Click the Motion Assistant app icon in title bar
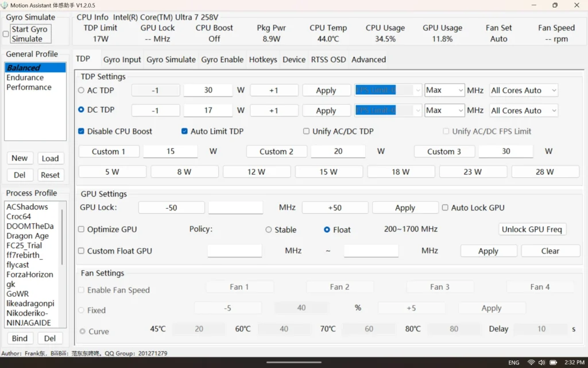Image resolution: width=588 pixels, height=368 pixels. 5,5
